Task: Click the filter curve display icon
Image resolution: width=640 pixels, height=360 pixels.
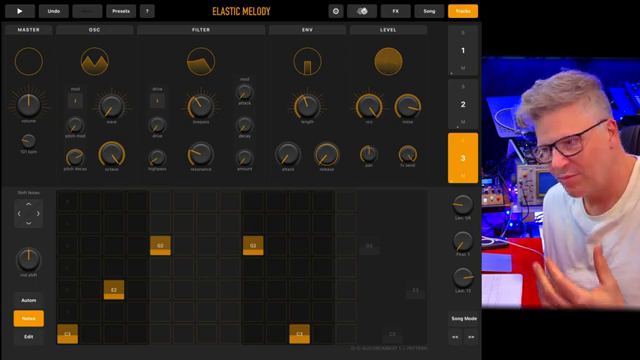Action: [201, 61]
